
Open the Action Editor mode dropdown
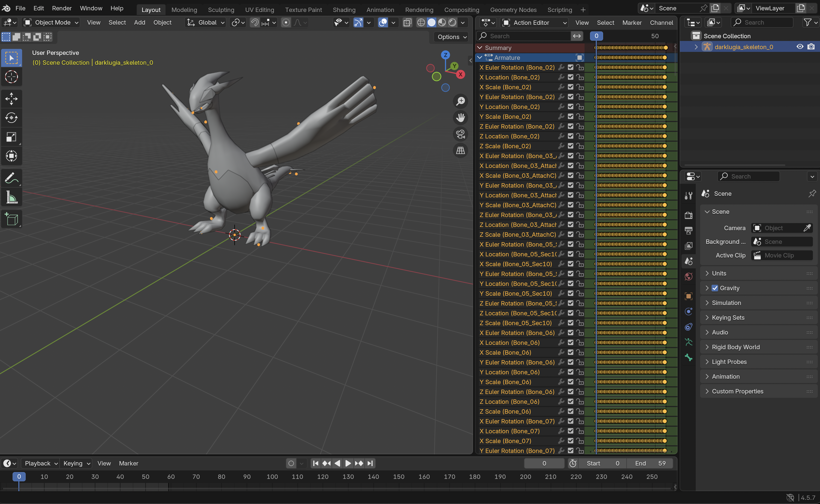click(534, 23)
